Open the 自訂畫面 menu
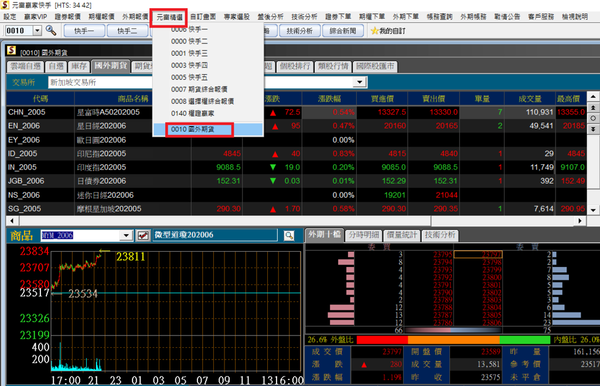 pyautogui.click(x=203, y=17)
